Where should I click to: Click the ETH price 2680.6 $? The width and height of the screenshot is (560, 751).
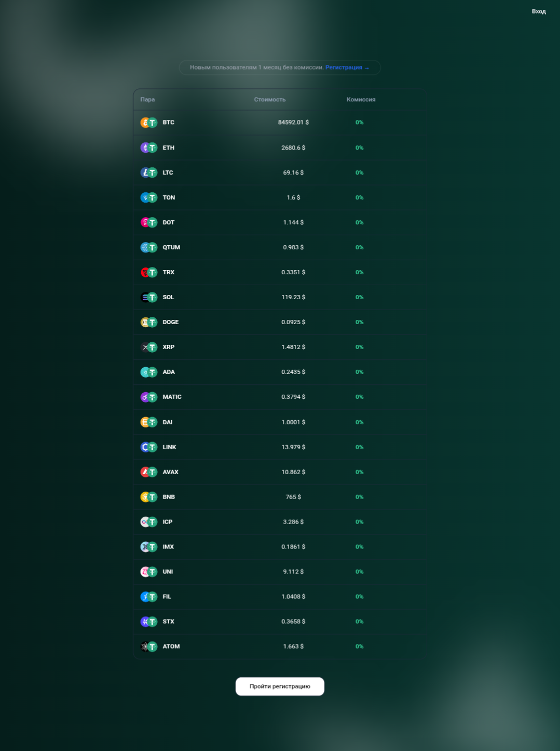pos(293,147)
